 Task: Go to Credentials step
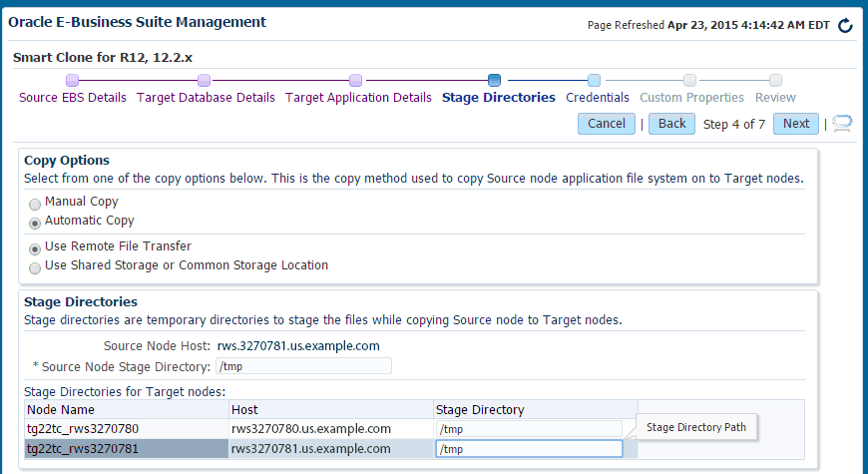(598, 98)
